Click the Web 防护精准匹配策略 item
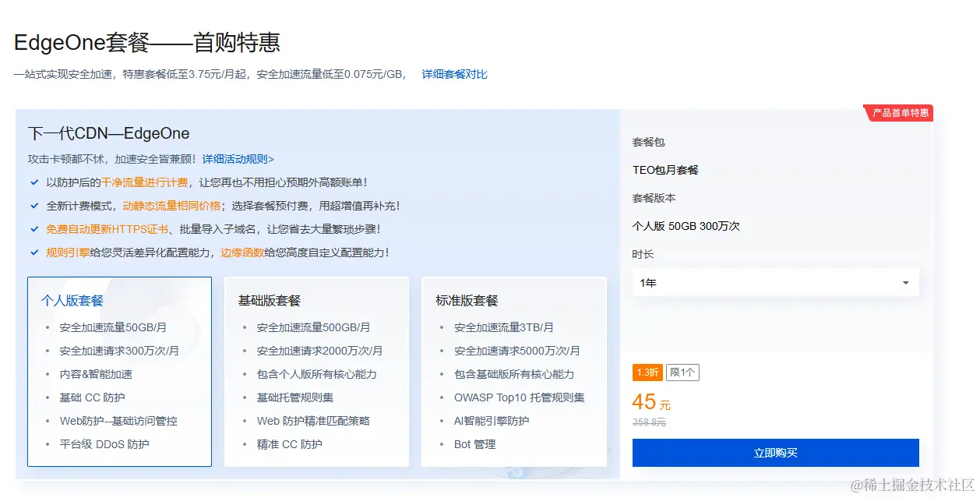Image resolution: width=980 pixels, height=498 pixels. (313, 421)
